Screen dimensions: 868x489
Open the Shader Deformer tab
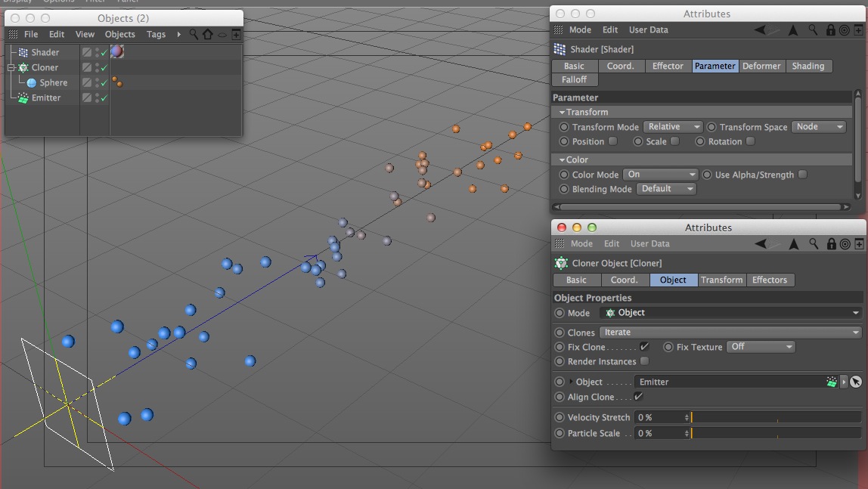[761, 66]
